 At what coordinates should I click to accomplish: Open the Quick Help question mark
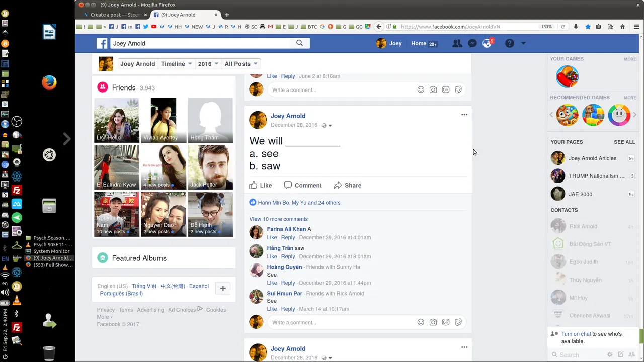(x=510, y=44)
